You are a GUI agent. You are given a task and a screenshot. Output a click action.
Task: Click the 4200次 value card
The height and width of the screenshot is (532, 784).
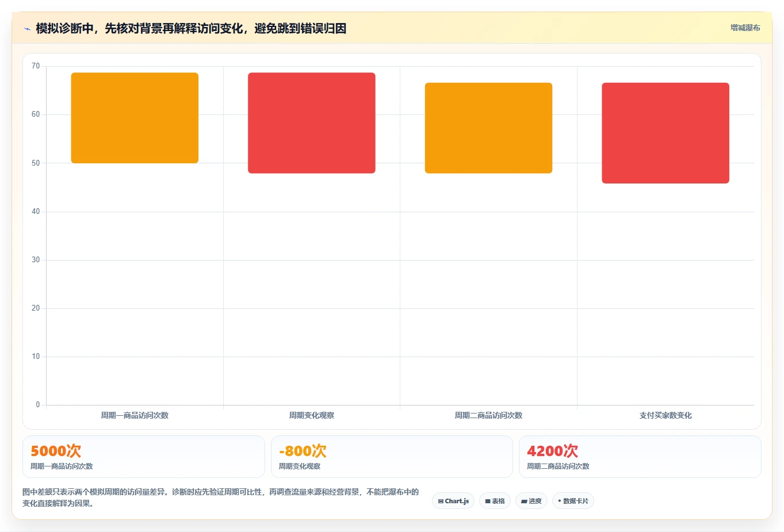[640, 457]
